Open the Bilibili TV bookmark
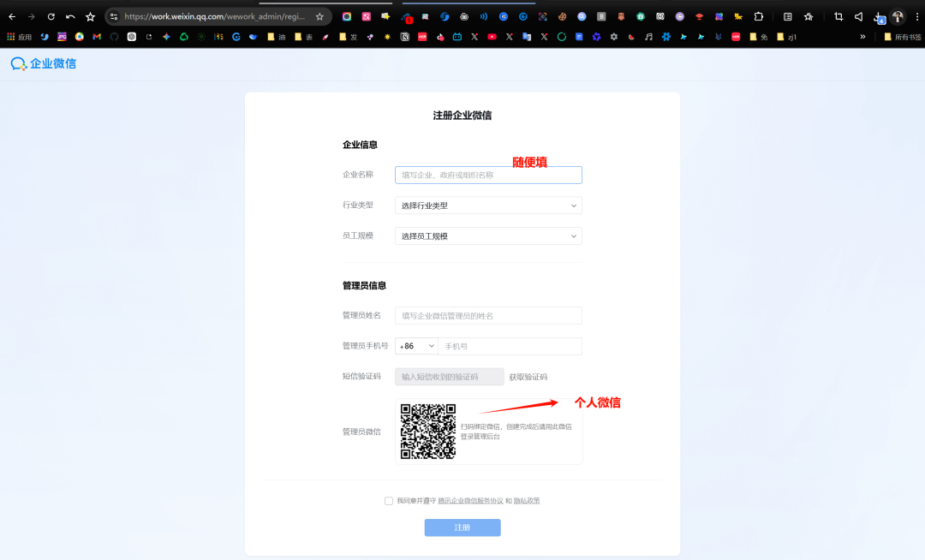This screenshot has height=560, width=925. [x=457, y=37]
